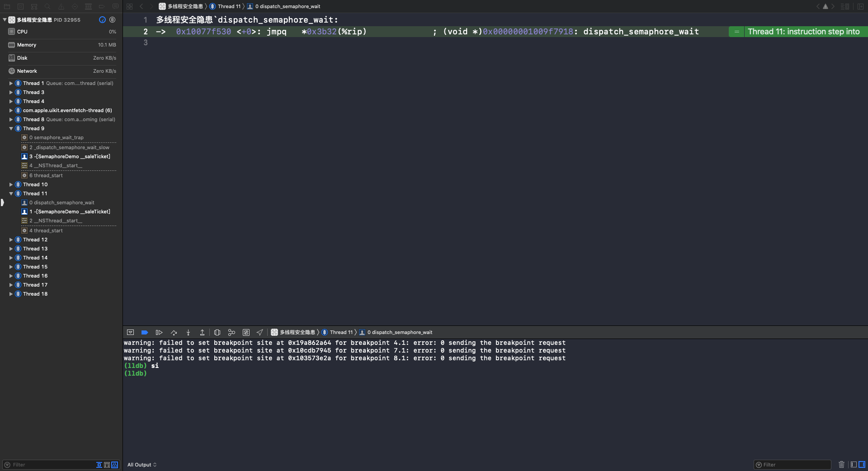Click Thread 11 in debug bar path
The height and width of the screenshot is (471, 868).
[337, 332]
